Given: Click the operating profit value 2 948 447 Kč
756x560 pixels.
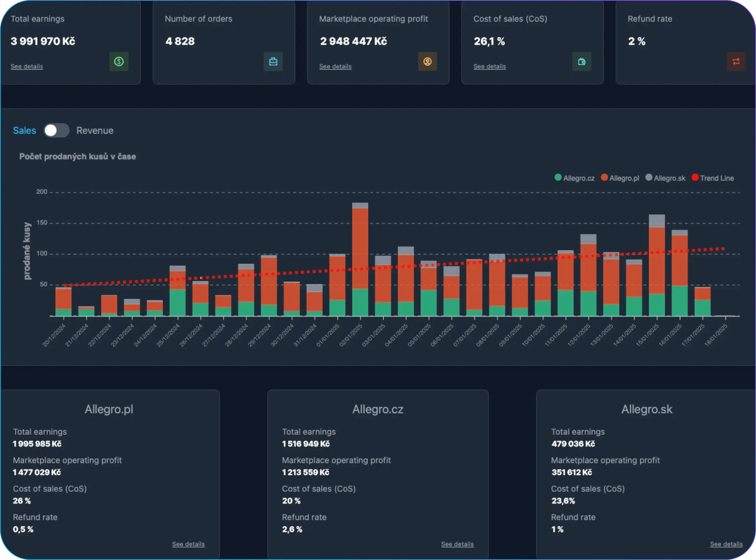Looking at the screenshot, I should pyautogui.click(x=354, y=41).
